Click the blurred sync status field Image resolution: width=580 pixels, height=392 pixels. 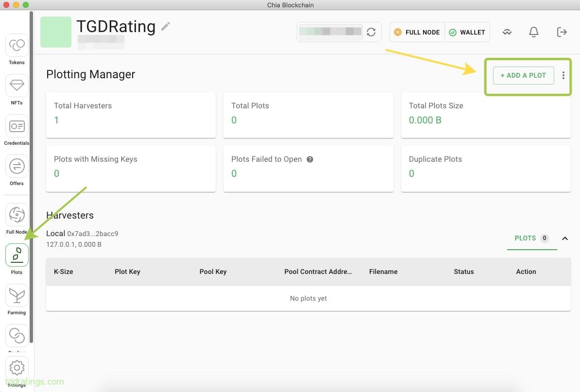pos(330,32)
